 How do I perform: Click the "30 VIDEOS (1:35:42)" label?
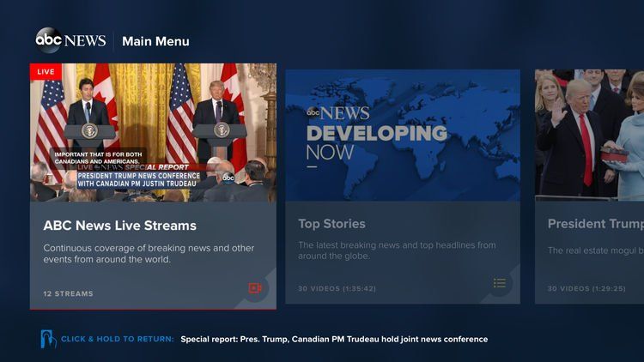(x=337, y=289)
